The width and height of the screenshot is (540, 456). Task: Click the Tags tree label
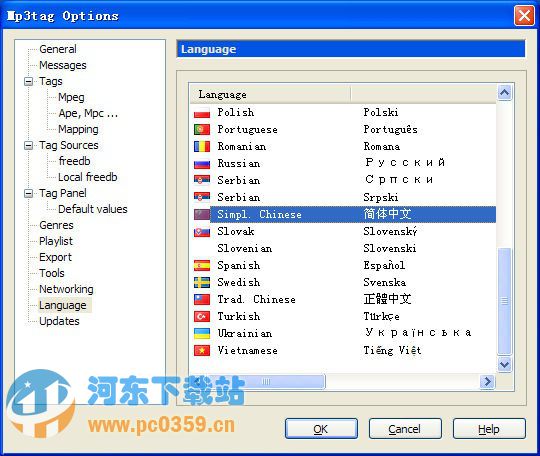51,81
